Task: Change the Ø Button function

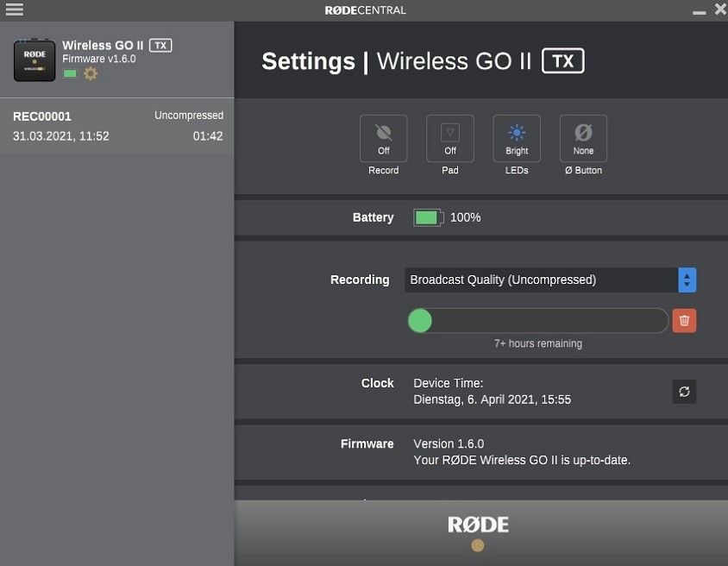Action: 583,138
